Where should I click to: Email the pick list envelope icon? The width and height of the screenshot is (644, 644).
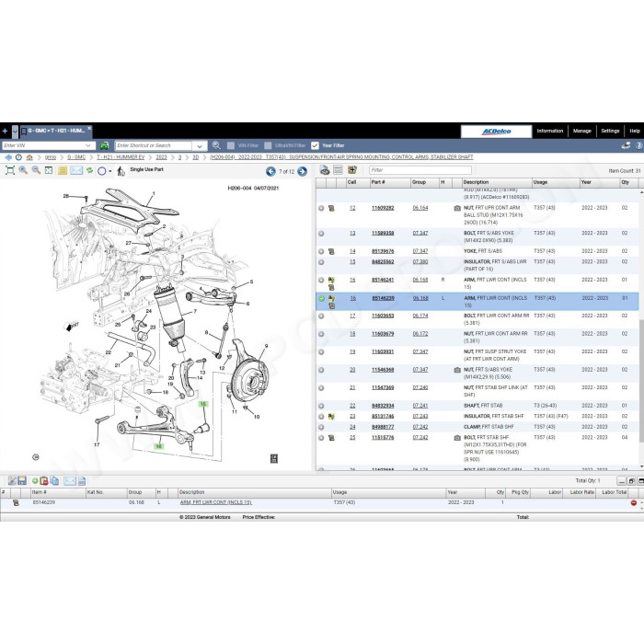tap(70, 481)
